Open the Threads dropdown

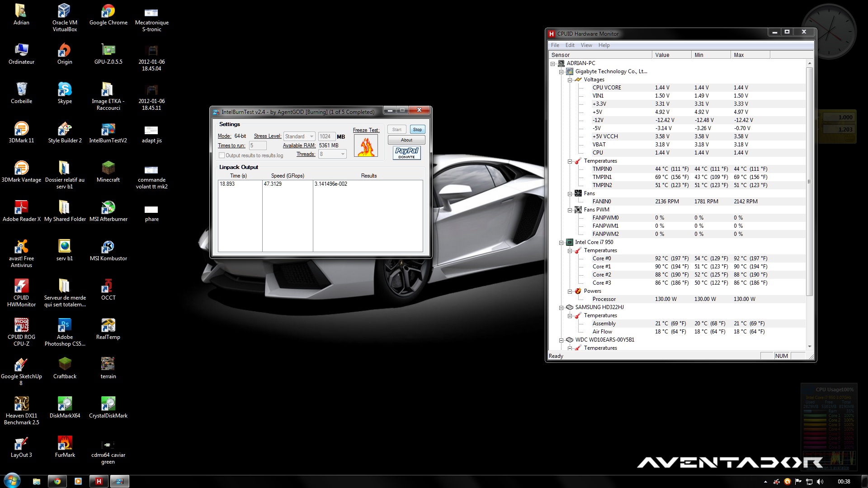pyautogui.click(x=332, y=154)
